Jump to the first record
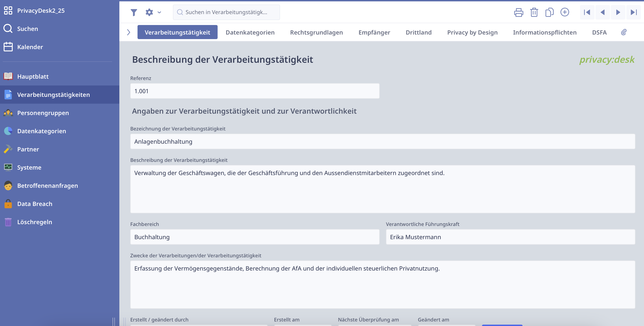The width and height of the screenshot is (644, 326). (587, 12)
